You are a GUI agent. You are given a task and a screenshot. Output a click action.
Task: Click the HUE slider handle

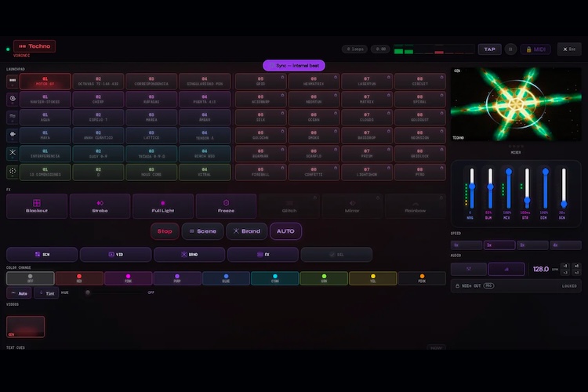(88, 292)
